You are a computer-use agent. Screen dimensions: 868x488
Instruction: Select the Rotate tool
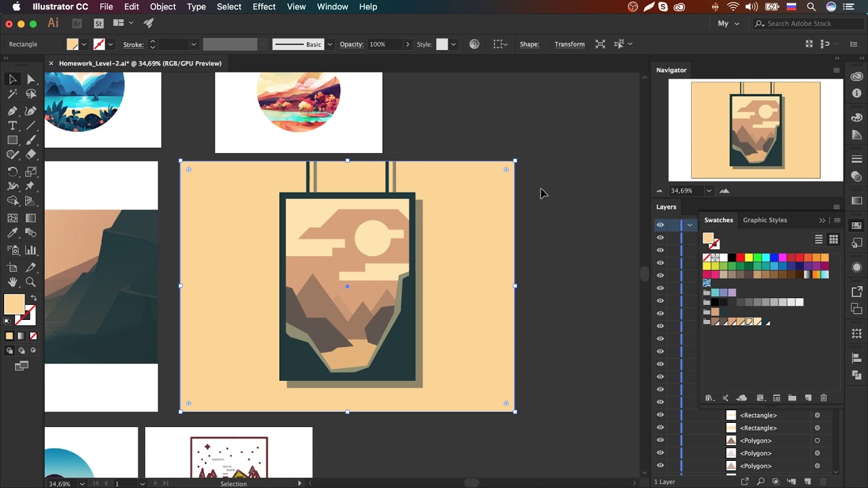point(12,171)
